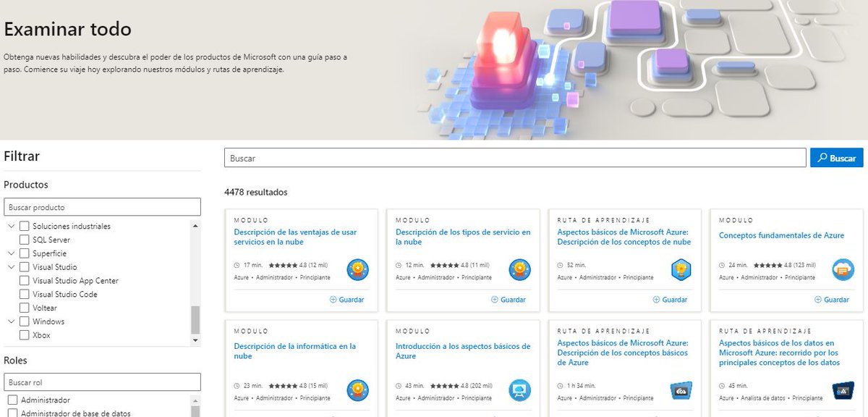Open 'Descripción de la informática en la nube'
Image resolution: width=868 pixels, height=417 pixels.
pos(295,351)
